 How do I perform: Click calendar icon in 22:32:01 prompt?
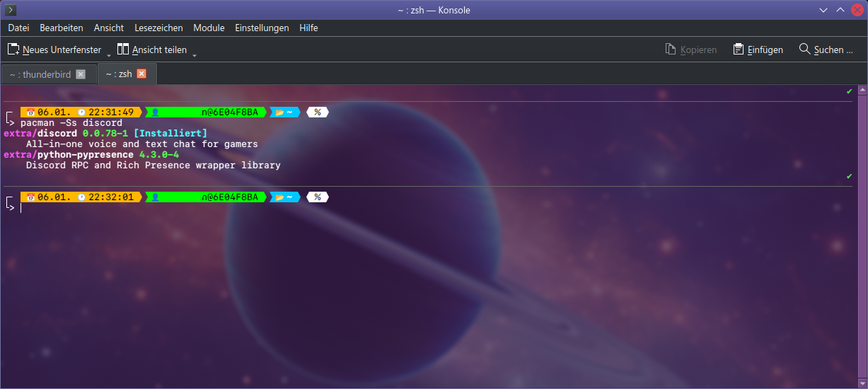click(30, 197)
